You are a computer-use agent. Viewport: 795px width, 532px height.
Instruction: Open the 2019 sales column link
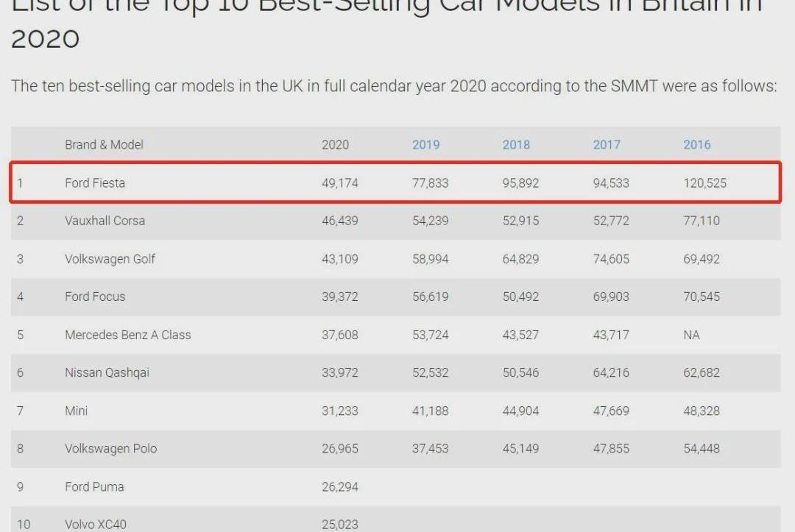point(425,144)
